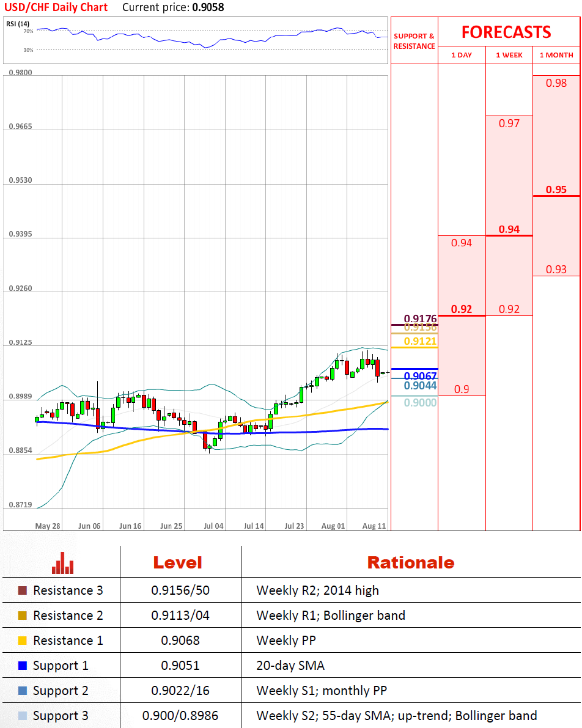Screen dimensions: 582x728
Task: Click the level cell 0.9051
Action: 180,666
